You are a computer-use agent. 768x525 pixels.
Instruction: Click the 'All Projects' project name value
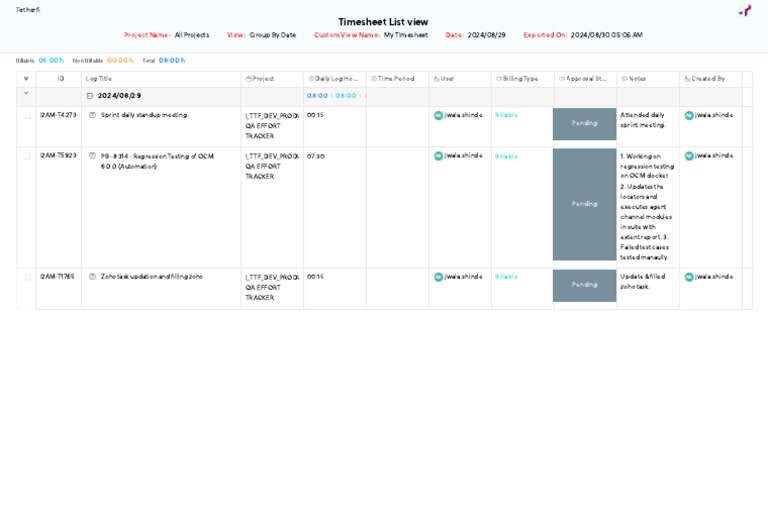192,35
